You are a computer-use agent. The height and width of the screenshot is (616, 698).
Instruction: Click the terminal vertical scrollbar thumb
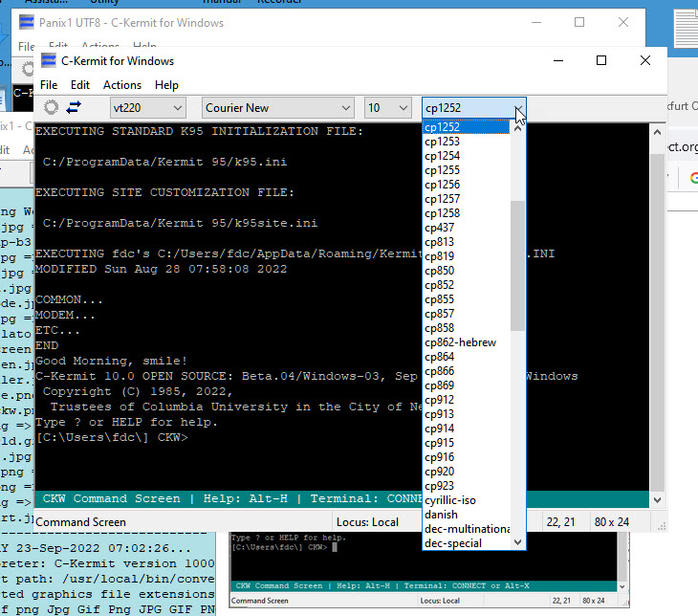pyautogui.click(x=657, y=323)
